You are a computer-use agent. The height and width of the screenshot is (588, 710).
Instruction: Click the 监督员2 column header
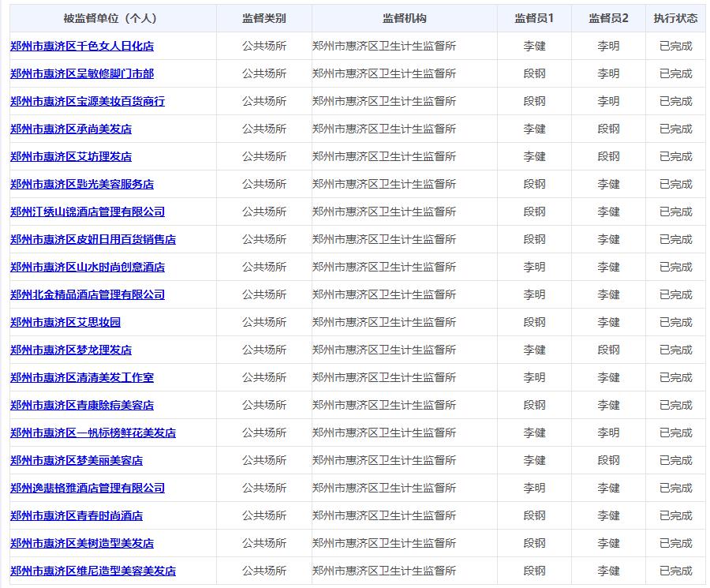click(x=608, y=18)
